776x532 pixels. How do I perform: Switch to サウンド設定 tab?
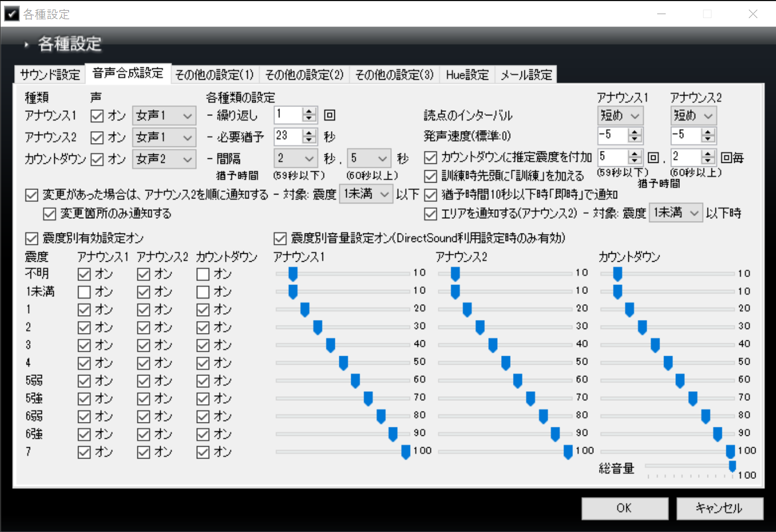(x=50, y=75)
